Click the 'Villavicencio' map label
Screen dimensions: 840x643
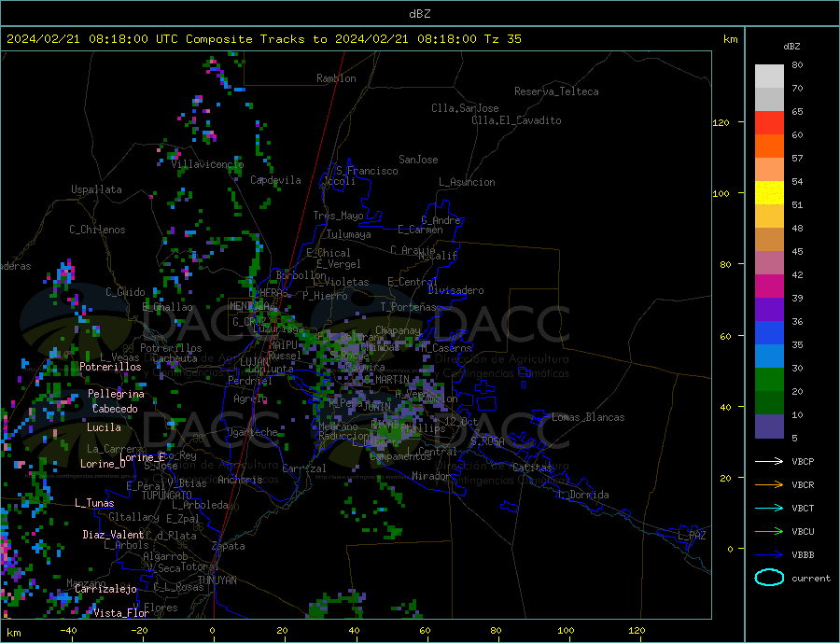207,164
